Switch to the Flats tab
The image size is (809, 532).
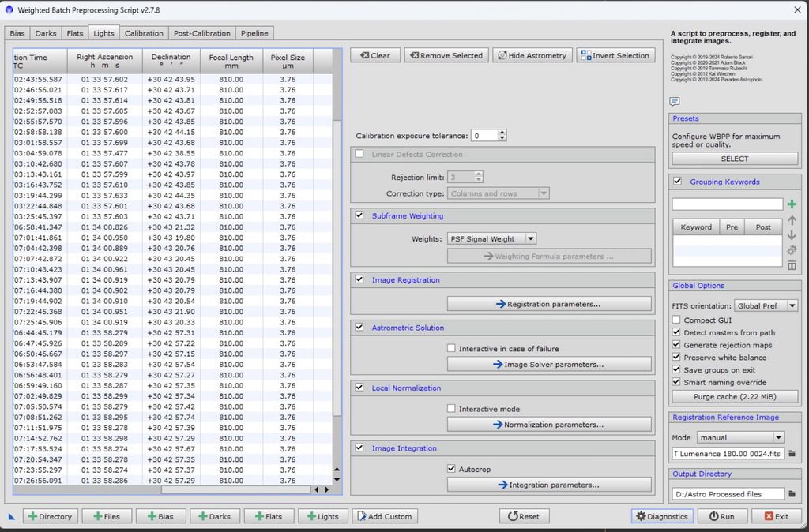(x=75, y=33)
